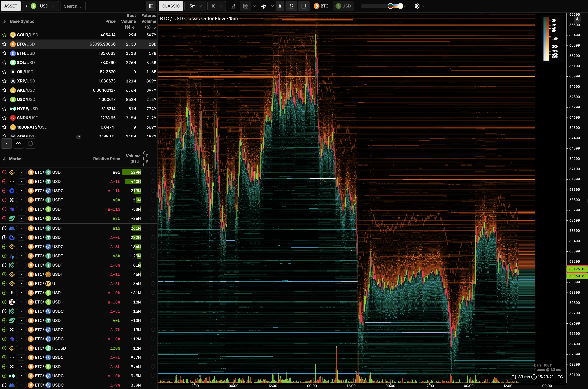
Task: Click the Kraken logo on ~58M row
Action: coord(12,209)
